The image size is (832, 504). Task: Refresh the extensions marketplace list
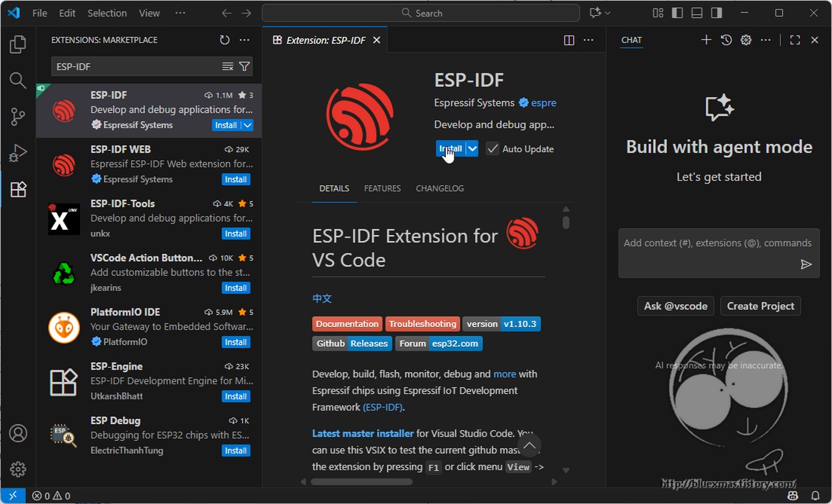tap(225, 40)
